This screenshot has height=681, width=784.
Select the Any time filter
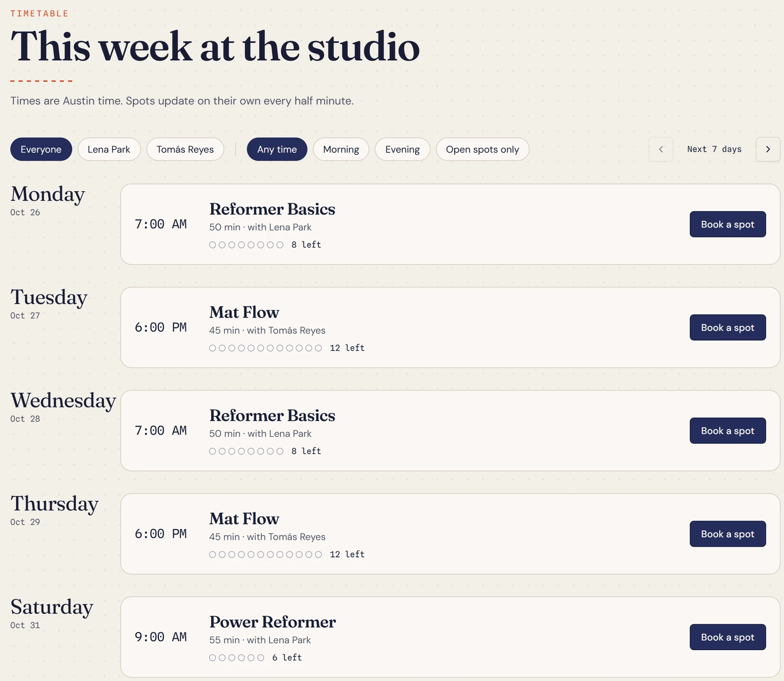[277, 149]
